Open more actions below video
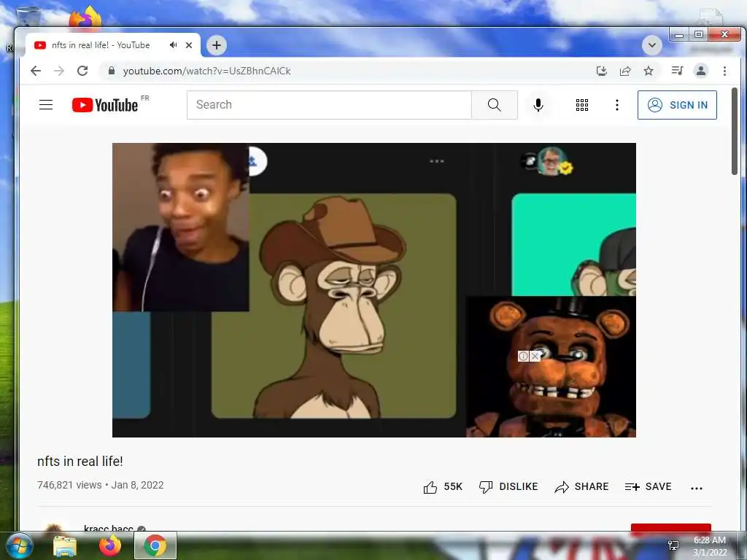747x560 pixels. (697, 488)
